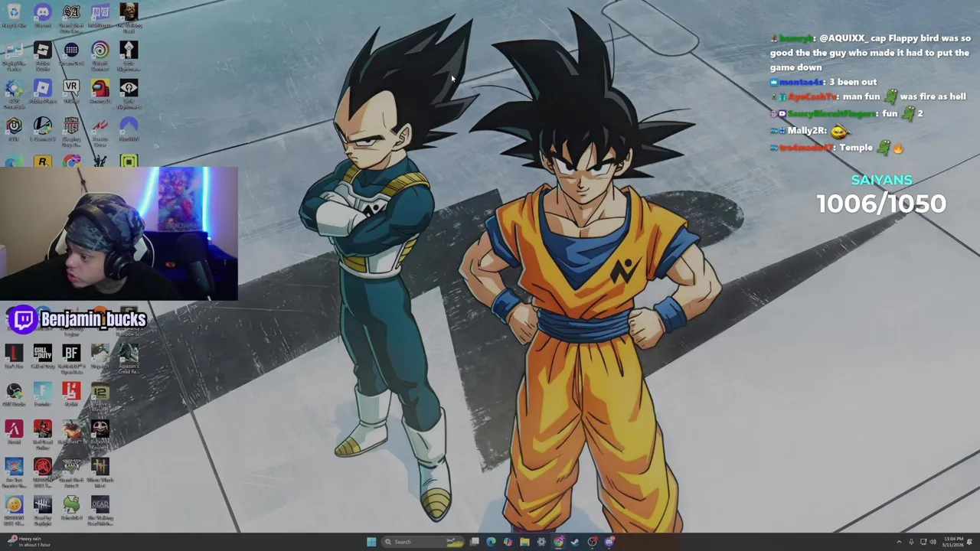This screenshot has width=980, height=551.
Task: Click the taskbar Search box
Action: (423, 542)
